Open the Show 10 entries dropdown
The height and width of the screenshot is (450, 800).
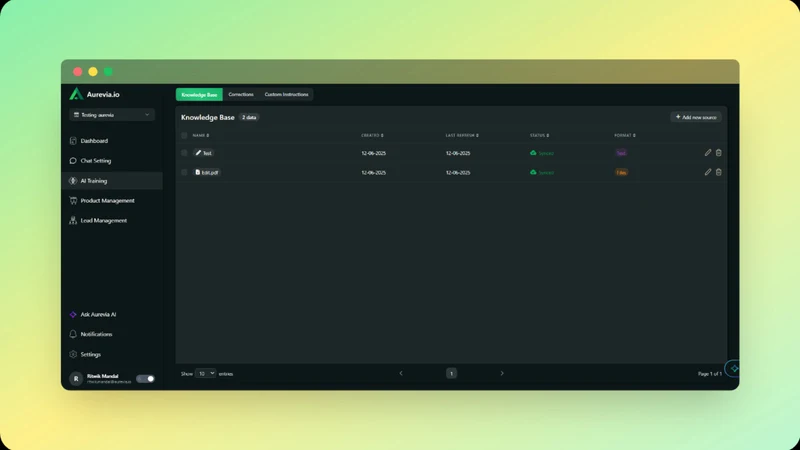[x=206, y=373]
